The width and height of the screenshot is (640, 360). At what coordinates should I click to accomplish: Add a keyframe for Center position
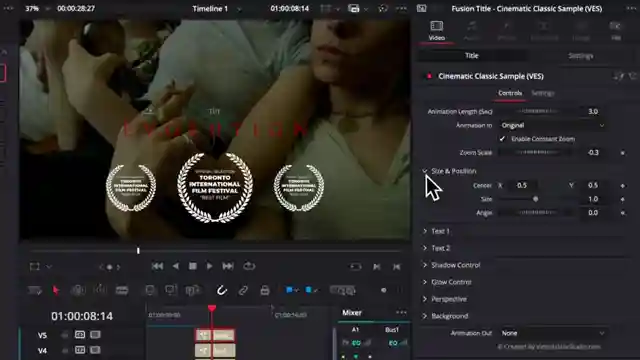click(x=622, y=185)
